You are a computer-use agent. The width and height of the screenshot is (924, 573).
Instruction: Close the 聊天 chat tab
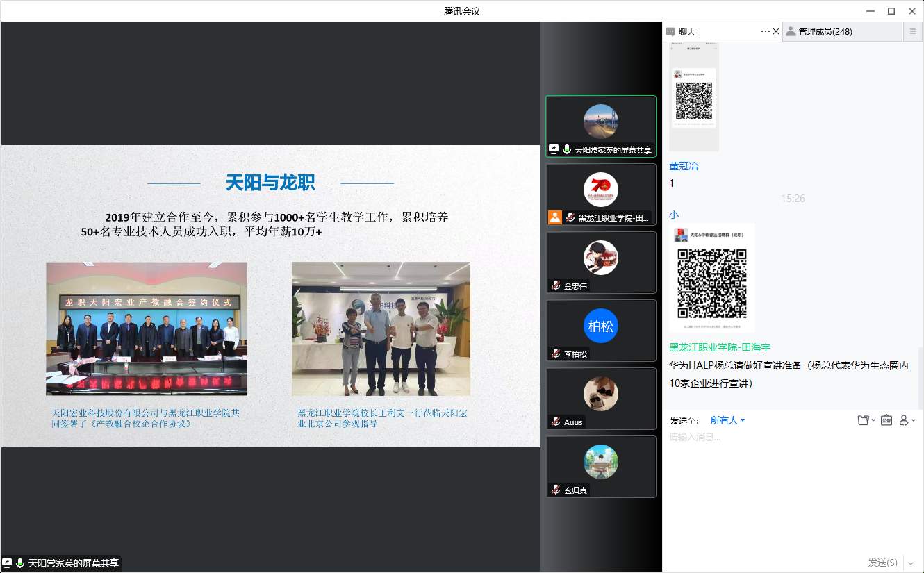pos(776,31)
